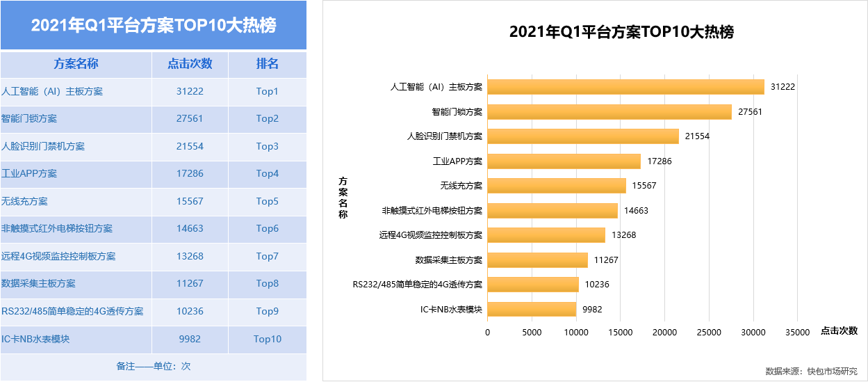Click table cell 非触摸式红外电梯按钮方案
868x382 pixels.
point(76,229)
